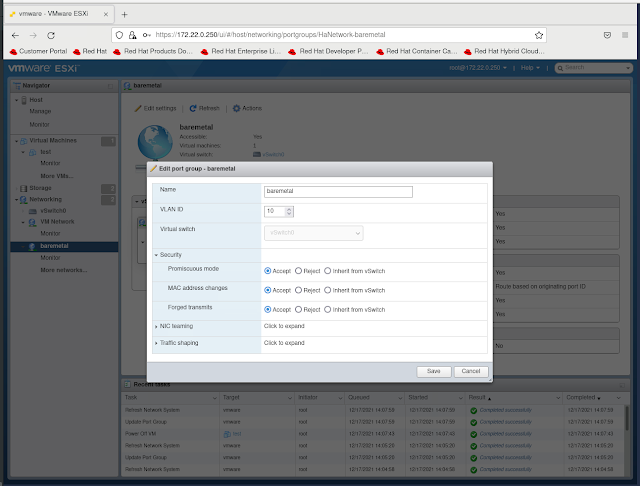Click the Recent tasks panel icon
This screenshot has width=640, height=486.
(x=127, y=384)
